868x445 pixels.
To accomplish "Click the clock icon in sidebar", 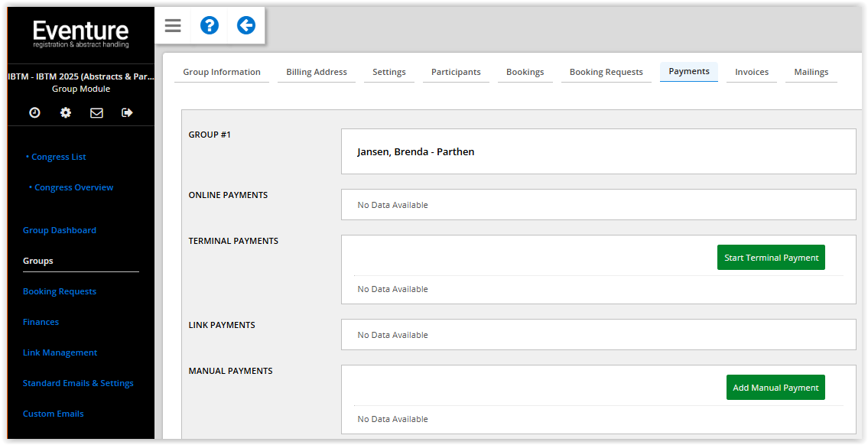I will point(34,112).
